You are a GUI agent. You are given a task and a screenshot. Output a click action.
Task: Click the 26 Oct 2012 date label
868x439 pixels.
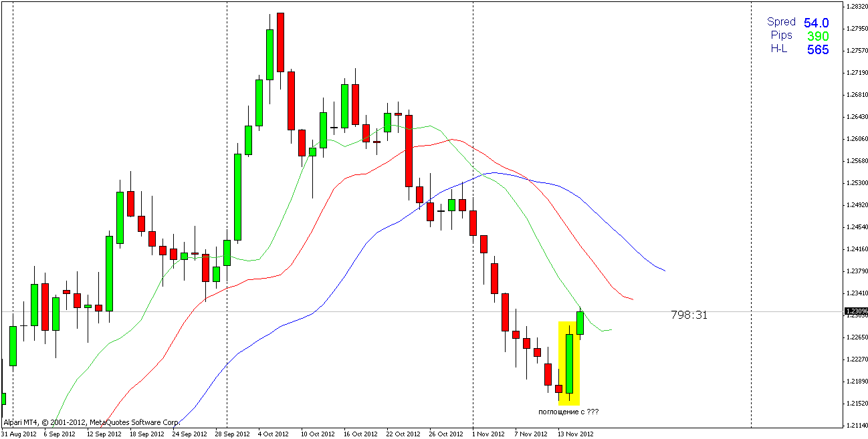pyautogui.click(x=446, y=434)
